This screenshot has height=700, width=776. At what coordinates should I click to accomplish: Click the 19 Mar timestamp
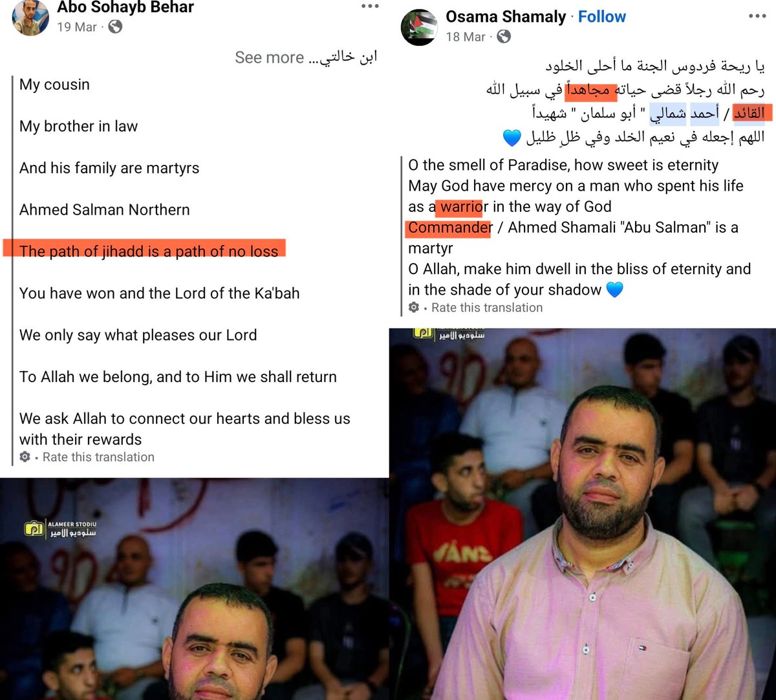(x=77, y=27)
